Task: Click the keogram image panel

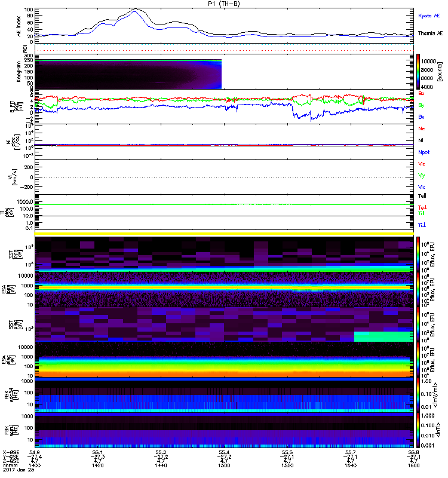Action: click(x=128, y=74)
